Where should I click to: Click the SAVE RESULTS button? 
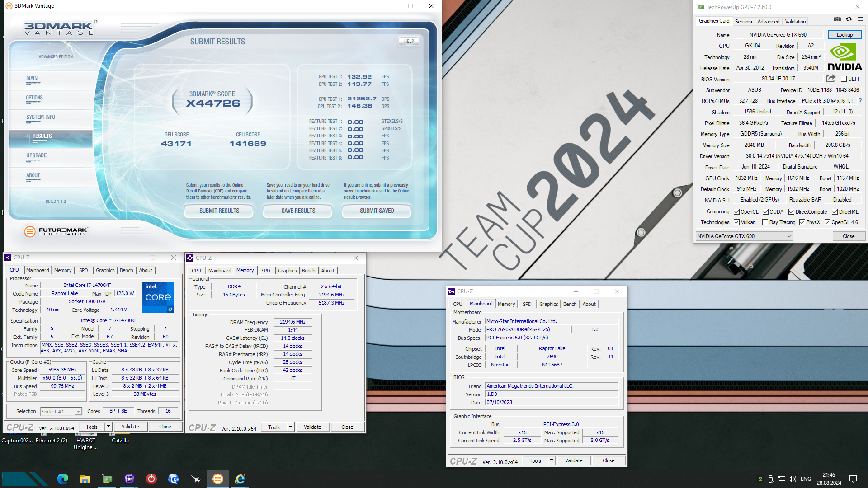point(298,211)
